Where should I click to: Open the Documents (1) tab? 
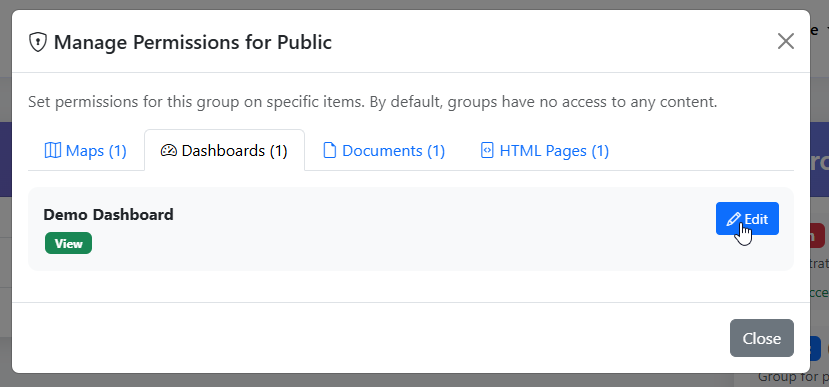pyautogui.click(x=384, y=151)
